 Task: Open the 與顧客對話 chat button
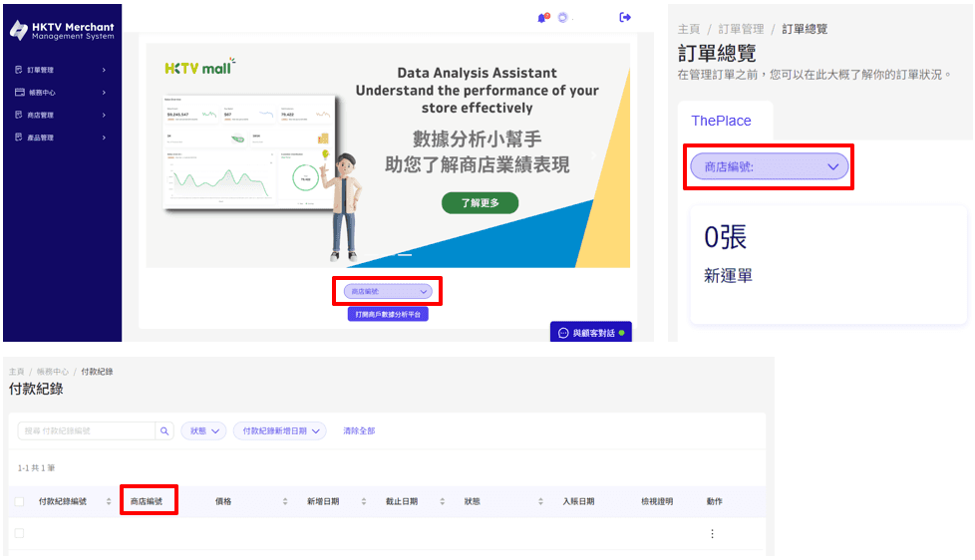[591, 333]
